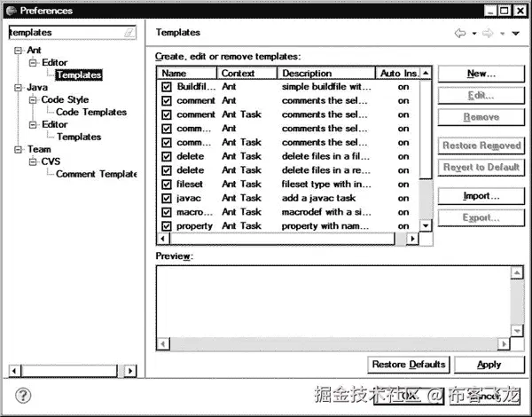The height and width of the screenshot is (417, 532).
Task: Open the forward history dropdown arrow
Action: [x=502, y=34]
